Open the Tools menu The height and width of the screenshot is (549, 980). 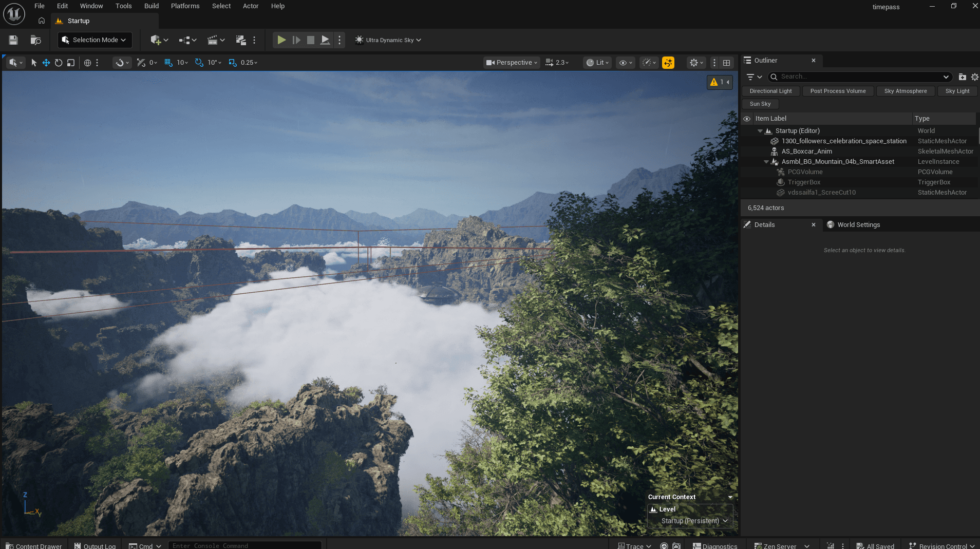(124, 6)
